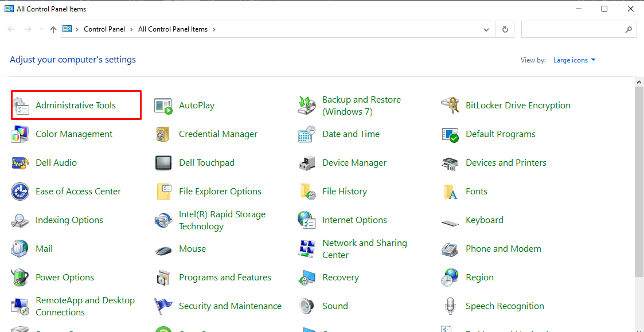This screenshot has width=644, height=332.
Task: Open the Administrative Tools icon
Action: pyautogui.click(x=21, y=106)
